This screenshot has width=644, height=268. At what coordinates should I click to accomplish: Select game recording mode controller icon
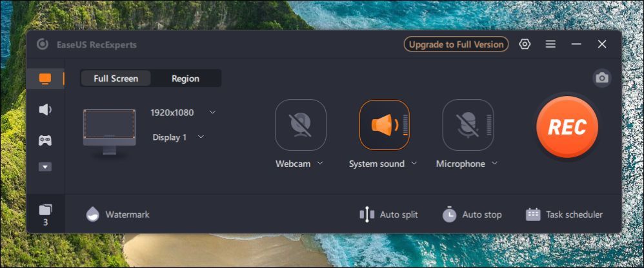point(45,140)
